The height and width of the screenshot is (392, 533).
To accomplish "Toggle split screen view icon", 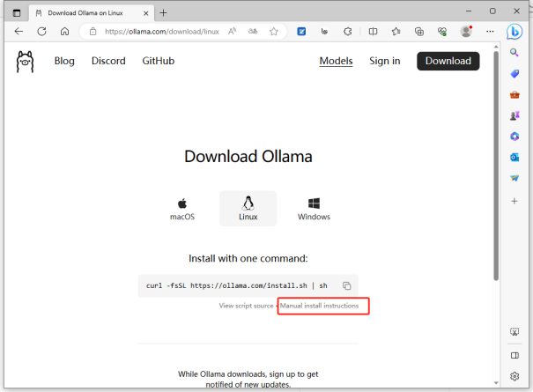I will tap(373, 32).
